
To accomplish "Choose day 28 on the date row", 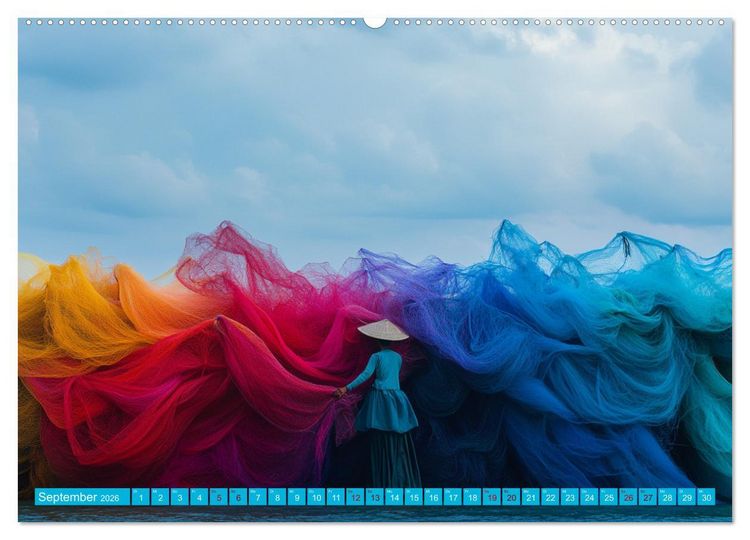I will (x=666, y=497).
